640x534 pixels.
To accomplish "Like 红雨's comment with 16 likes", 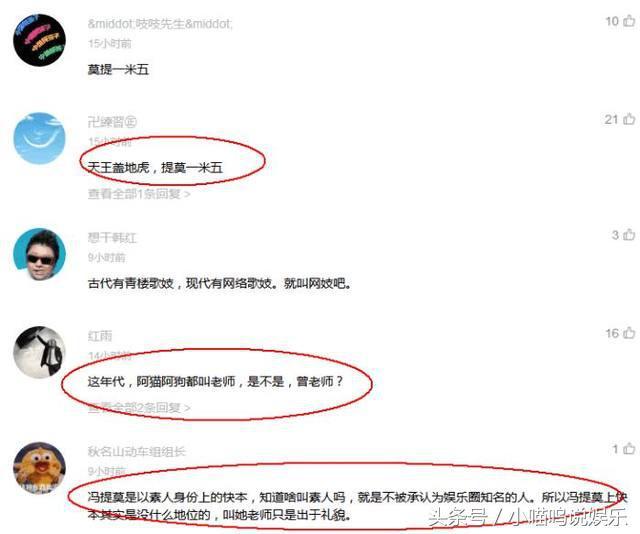I will pos(629,333).
